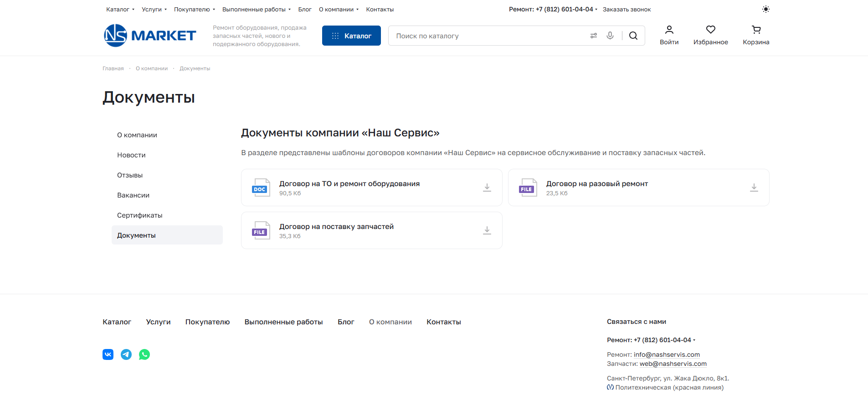
Task: Click 35,3 Кб file size text
Action: point(290,236)
